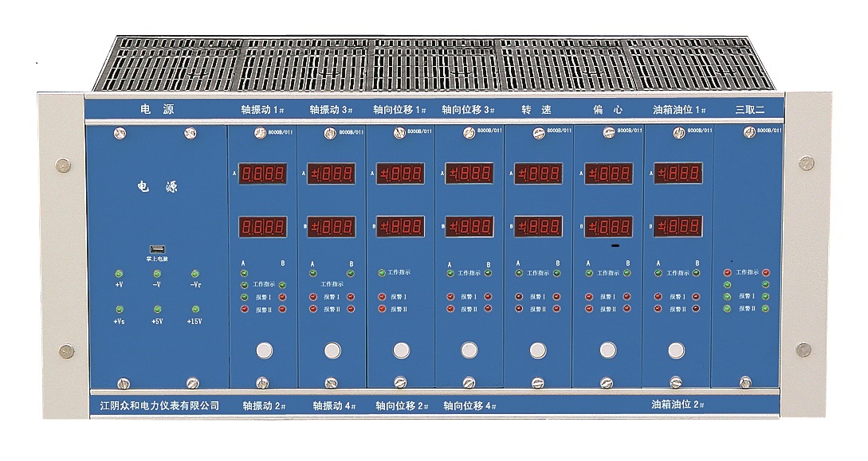Image resolution: width=868 pixels, height=461 pixels.
Task: Click the 工作指示 green light on 轴向位移 1# module
Action: [x=382, y=273]
